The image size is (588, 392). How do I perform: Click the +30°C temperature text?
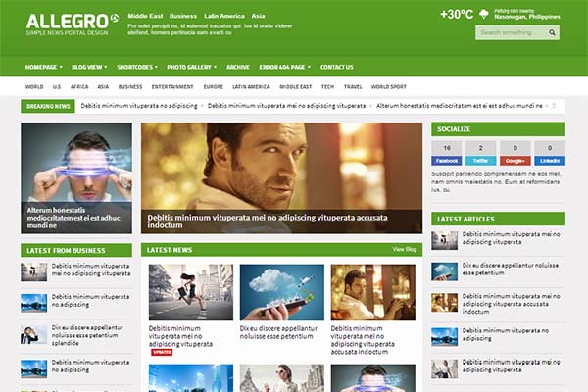tap(457, 15)
